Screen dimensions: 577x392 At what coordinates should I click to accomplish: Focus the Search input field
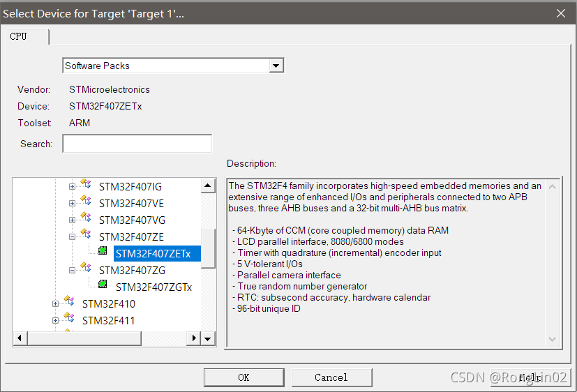click(137, 144)
